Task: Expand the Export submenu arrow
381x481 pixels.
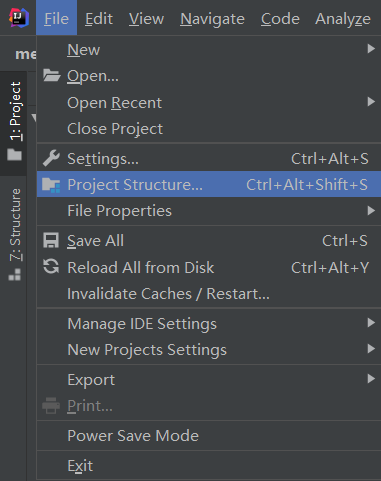Action: click(x=371, y=379)
